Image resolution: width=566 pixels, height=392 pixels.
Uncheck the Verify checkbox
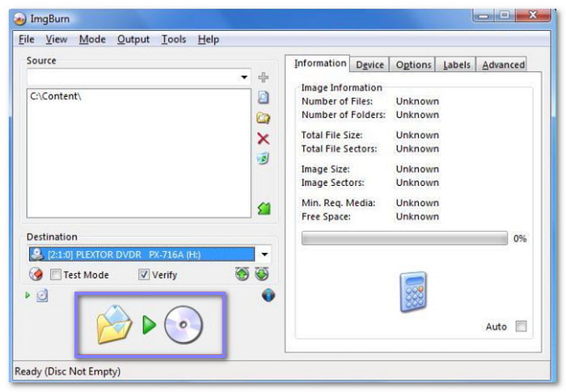(x=144, y=275)
